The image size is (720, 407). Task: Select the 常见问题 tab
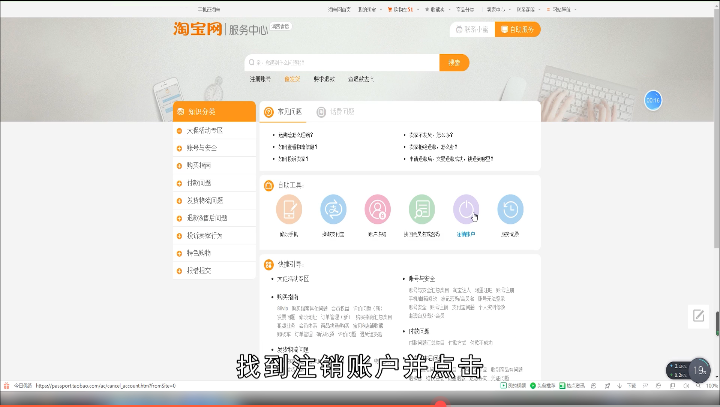[283, 112]
